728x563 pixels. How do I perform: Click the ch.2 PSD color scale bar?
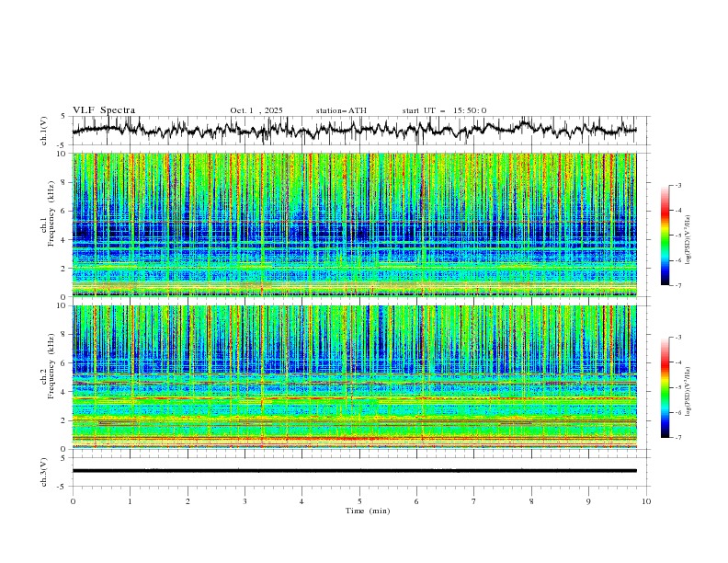click(665, 387)
